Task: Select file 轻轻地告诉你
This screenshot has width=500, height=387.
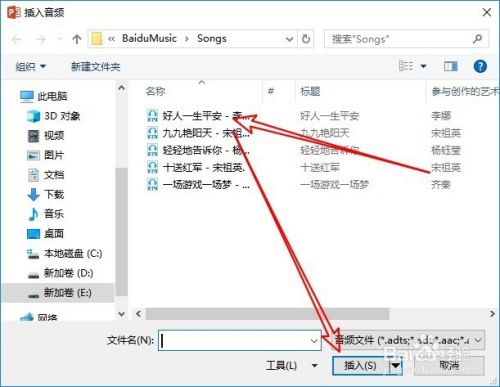Action: click(x=206, y=150)
